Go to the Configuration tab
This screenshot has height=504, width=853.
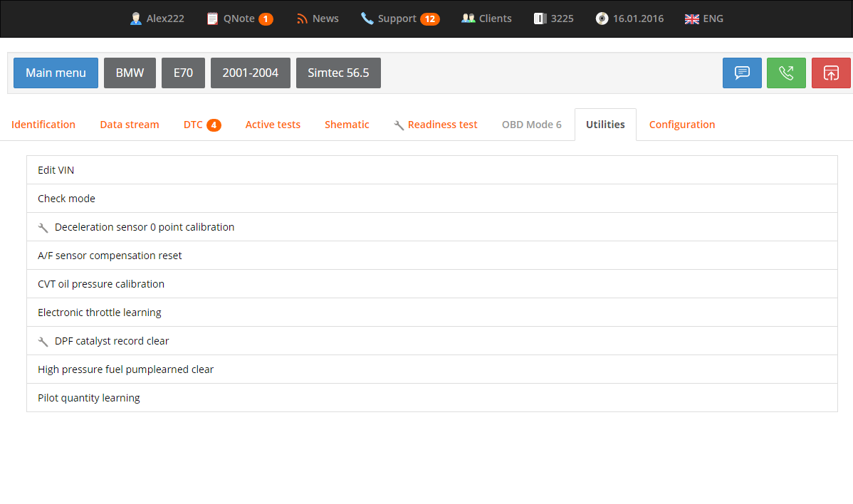tap(682, 125)
